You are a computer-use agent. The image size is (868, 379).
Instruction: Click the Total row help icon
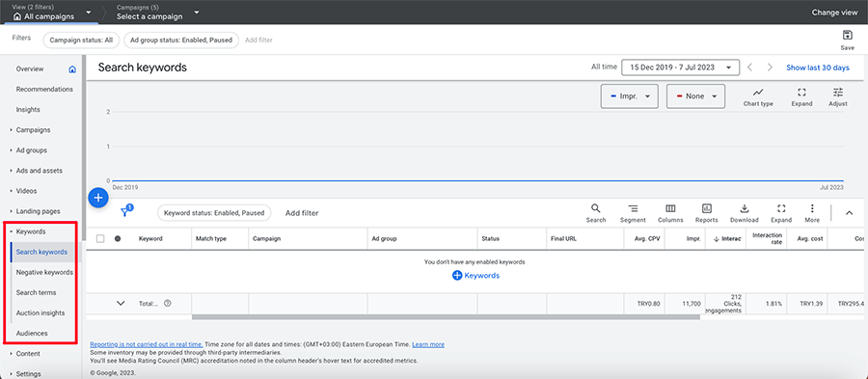click(168, 303)
